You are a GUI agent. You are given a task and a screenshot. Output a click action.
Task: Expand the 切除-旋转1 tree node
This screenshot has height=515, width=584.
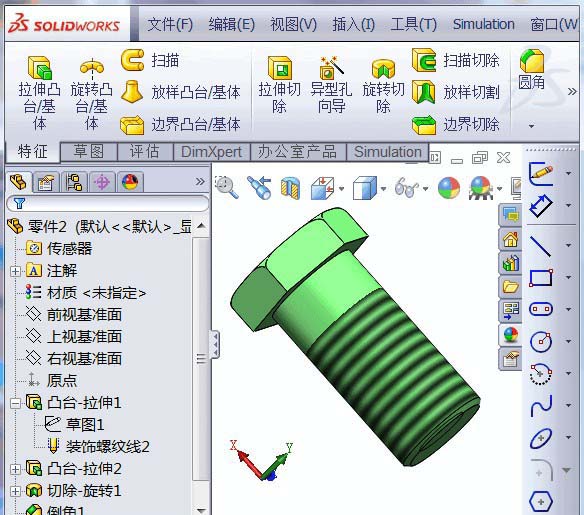pos(15,491)
